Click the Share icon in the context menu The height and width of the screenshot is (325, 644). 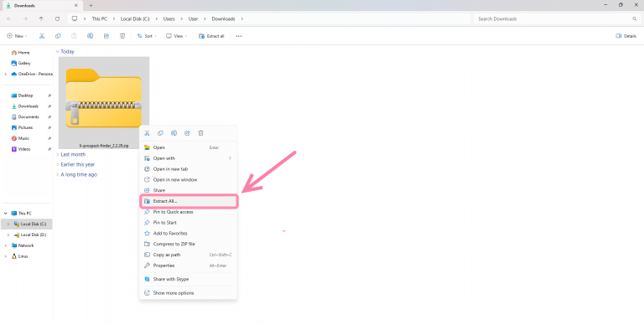pos(187,133)
